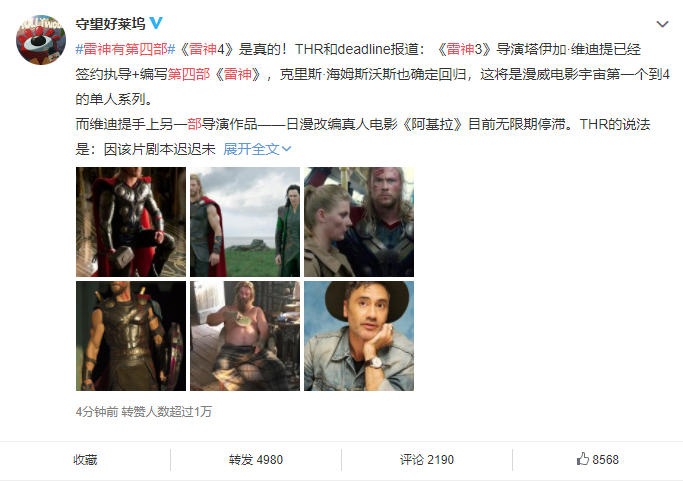
Task: Click the thumbs-up like icon
Action: click(x=582, y=459)
